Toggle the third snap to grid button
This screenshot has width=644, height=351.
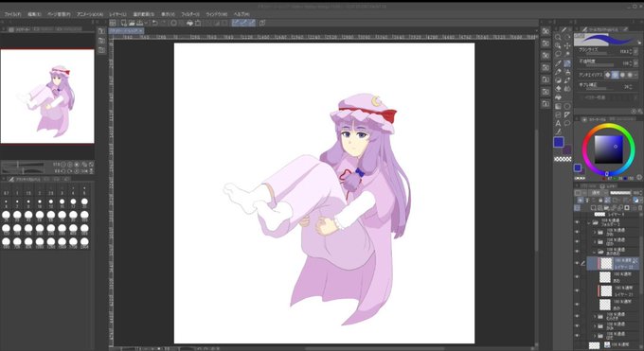coord(252,23)
